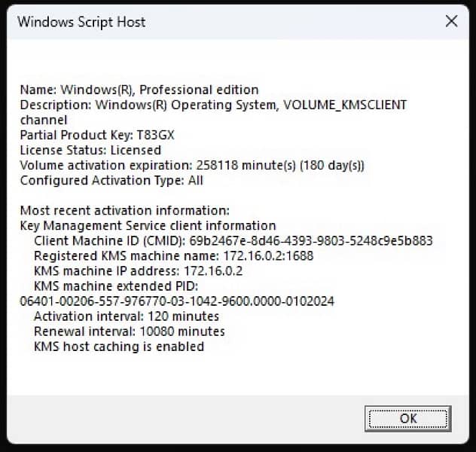Click the License Status: Licensed line
This screenshot has height=452, width=476.
[90, 150]
